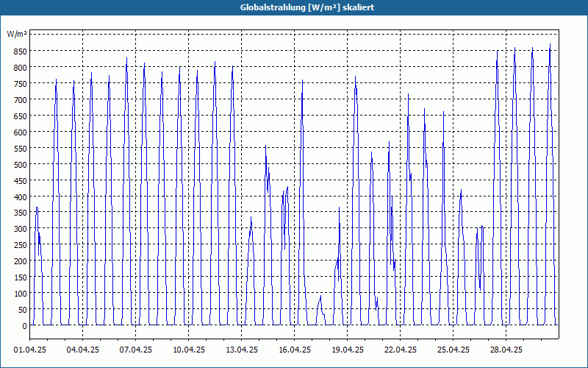Image resolution: width=588 pixels, height=368 pixels.
Task: Click the 400 value on the y-axis
Action: point(21,197)
